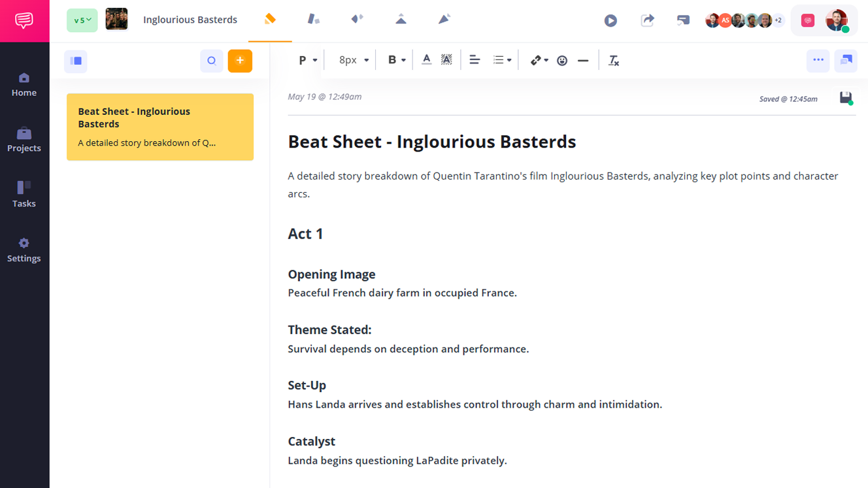This screenshot has width=868, height=488.
Task: Click the Act 1 heading
Action: tap(305, 234)
